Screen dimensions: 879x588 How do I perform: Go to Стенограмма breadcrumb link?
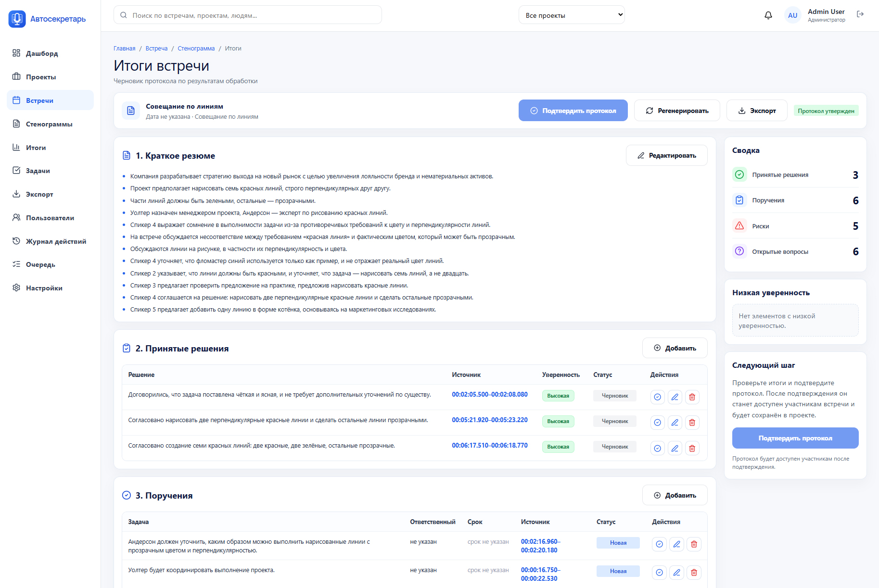tap(196, 49)
